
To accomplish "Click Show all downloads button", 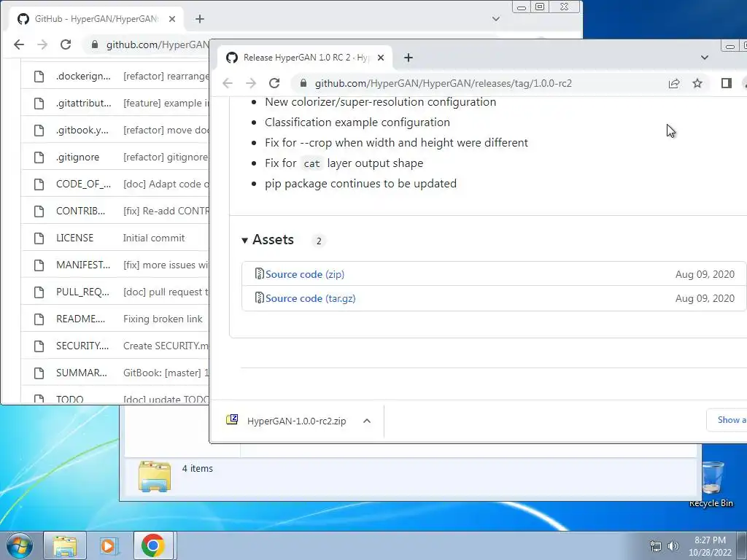I will click(x=727, y=420).
